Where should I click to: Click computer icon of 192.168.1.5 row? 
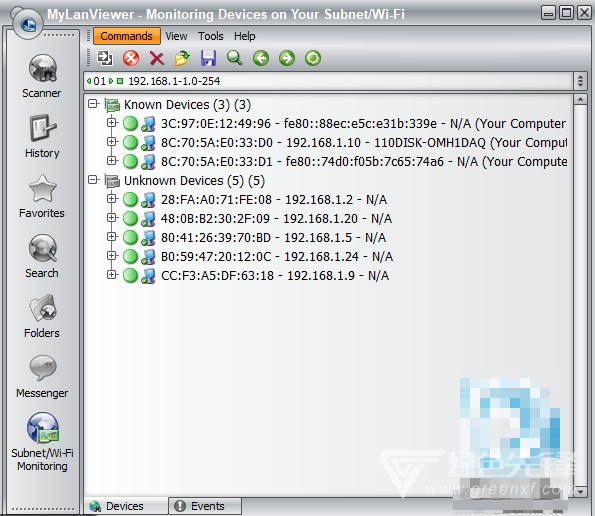tap(148, 238)
